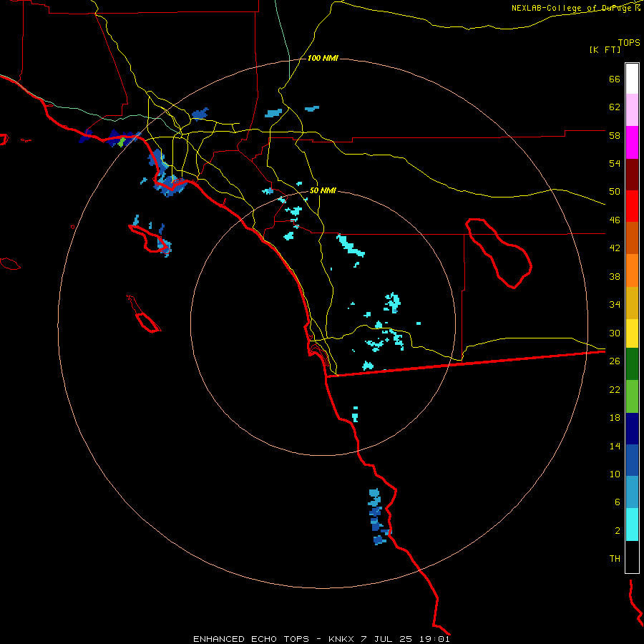Image resolution: width=644 pixels, height=644 pixels.
Task: Click the '50' legend value
Action: pyautogui.click(x=615, y=192)
